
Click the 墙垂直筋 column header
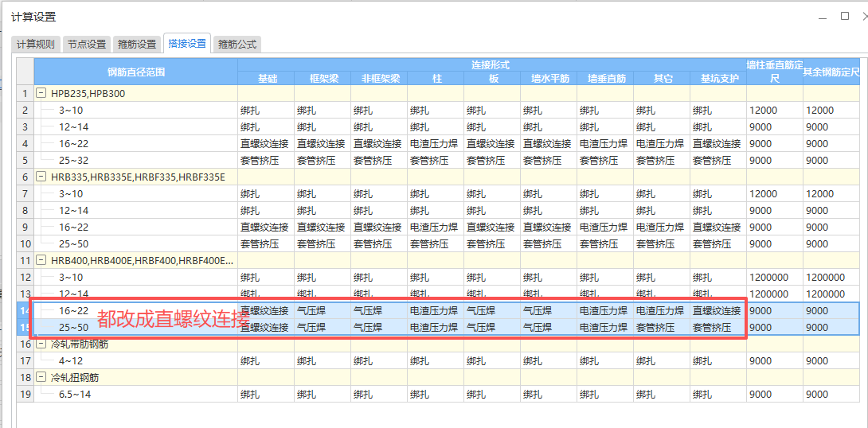click(605, 79)
